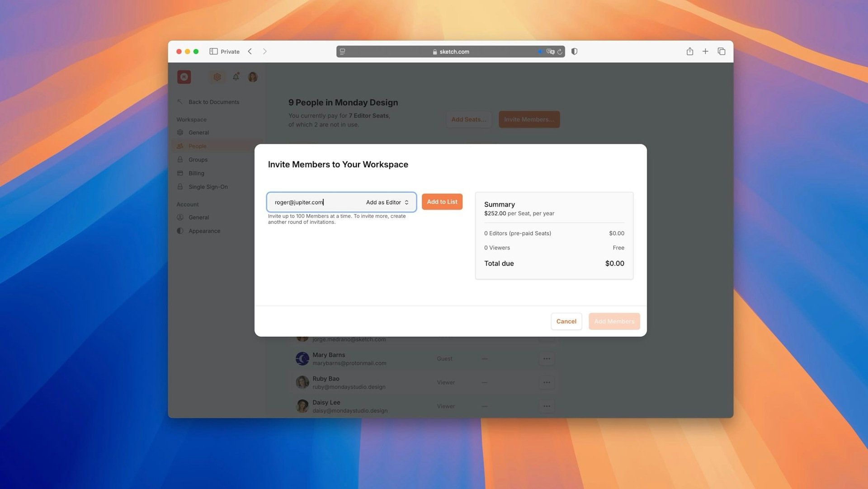Open notifications with the bell icon
Viewport: 868px width, 489px height.
[236, 77]
